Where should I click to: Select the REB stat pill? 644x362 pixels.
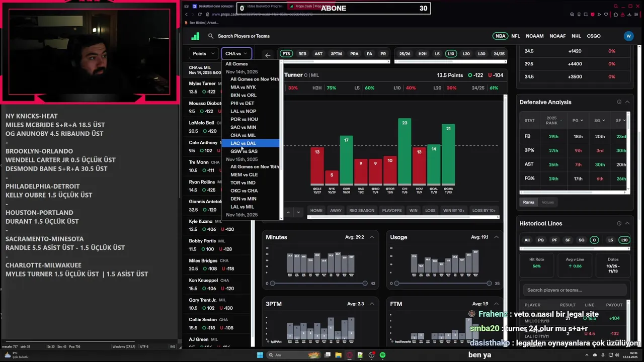(x=302, y=54)
